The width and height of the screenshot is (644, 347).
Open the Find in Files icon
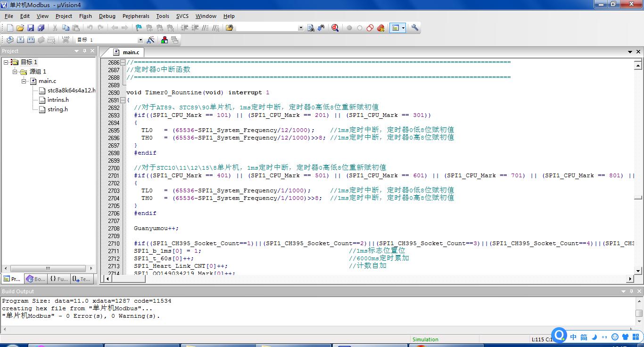click(230, 28)
